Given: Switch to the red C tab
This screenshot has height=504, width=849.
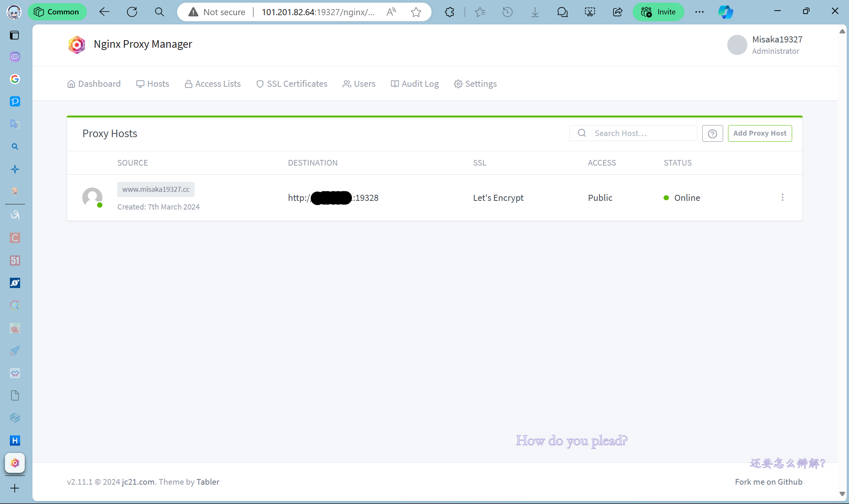Looking at the screenshot, I should (x=15, y=238).
